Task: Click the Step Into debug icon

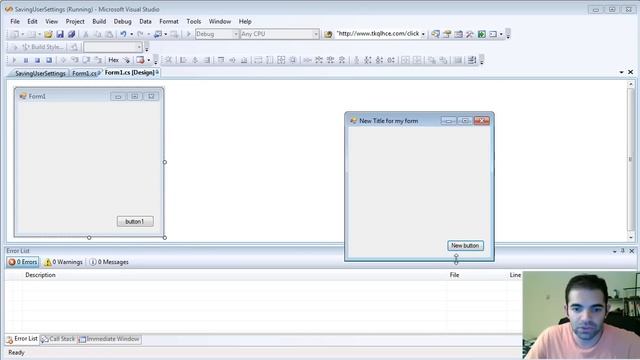Action: tap(75, 60)
